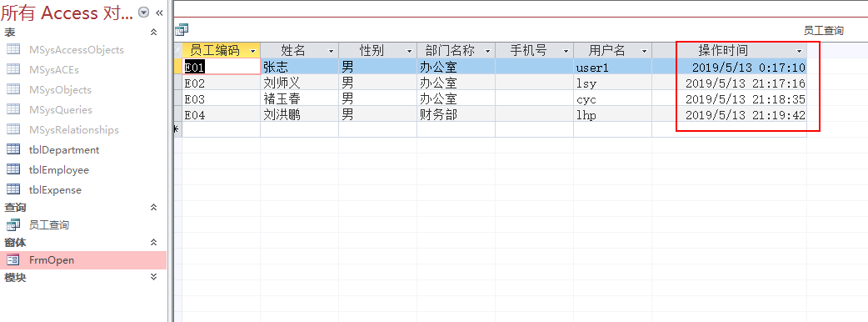Open the tblEmployee table icon
The width and height of the screenshot is (868, 322).
(13, 169)
